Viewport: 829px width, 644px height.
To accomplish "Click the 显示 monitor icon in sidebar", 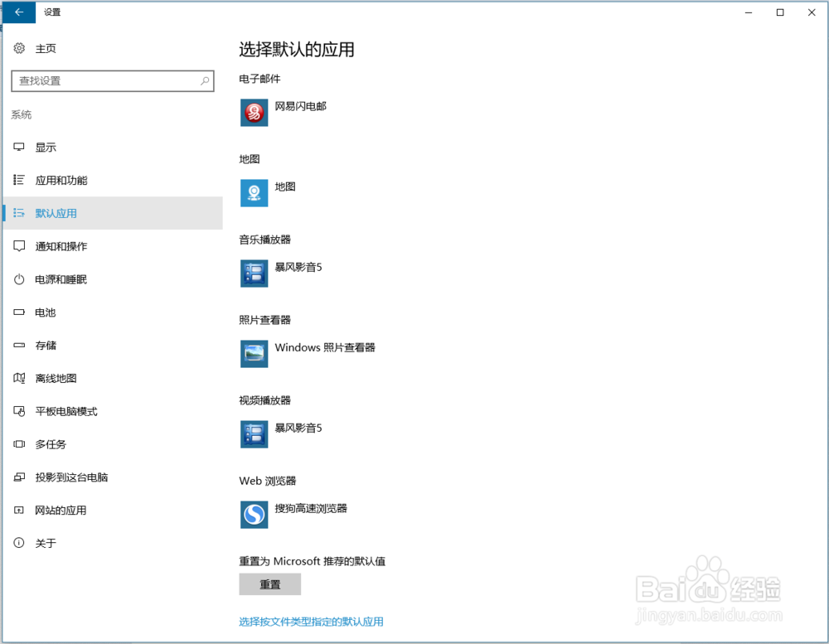I will (x=19, y=147).
